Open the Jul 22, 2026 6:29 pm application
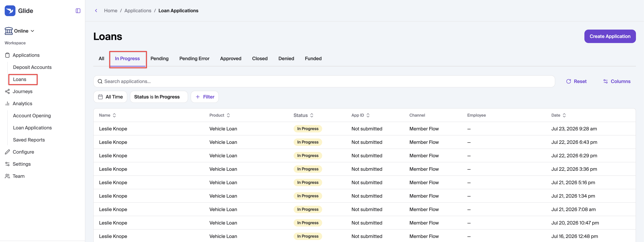Screen dimensions: 644x242 pyautogui.click(x=364, y=156)
